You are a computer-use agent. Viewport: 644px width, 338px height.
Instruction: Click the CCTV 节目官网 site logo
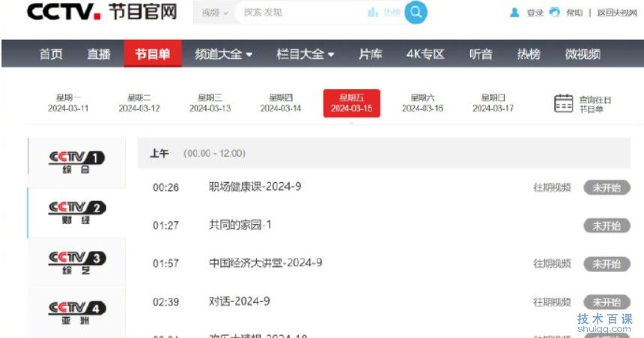click(x=102, y=12)
